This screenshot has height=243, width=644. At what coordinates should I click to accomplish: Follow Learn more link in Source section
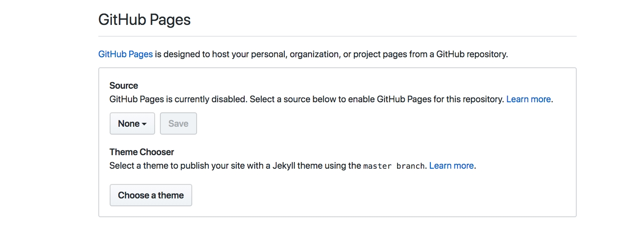(x=528, y=99)
